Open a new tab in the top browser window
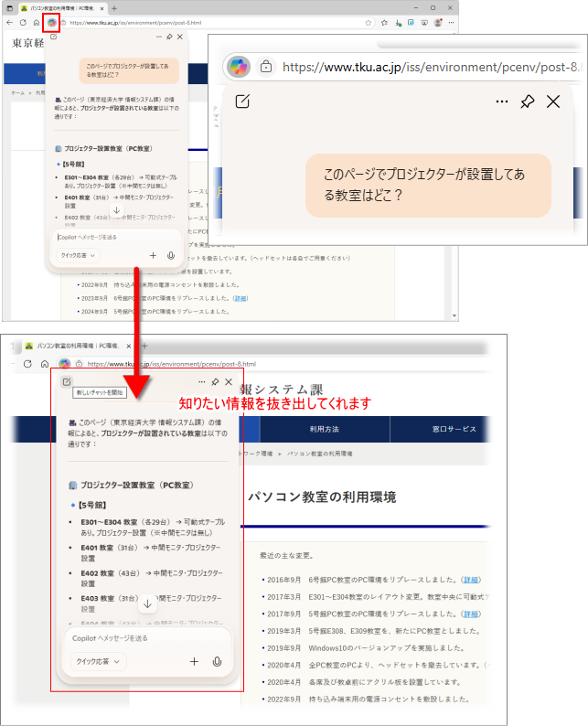The height and width of the screenshot is (726, 588). point(114,8)
